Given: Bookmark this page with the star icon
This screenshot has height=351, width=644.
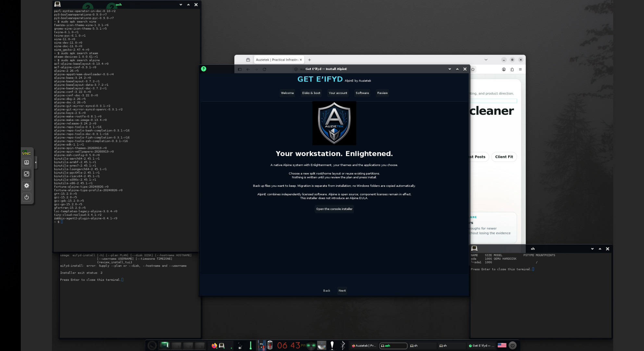Looking at the screenshot, I should (x=473, y=69).
